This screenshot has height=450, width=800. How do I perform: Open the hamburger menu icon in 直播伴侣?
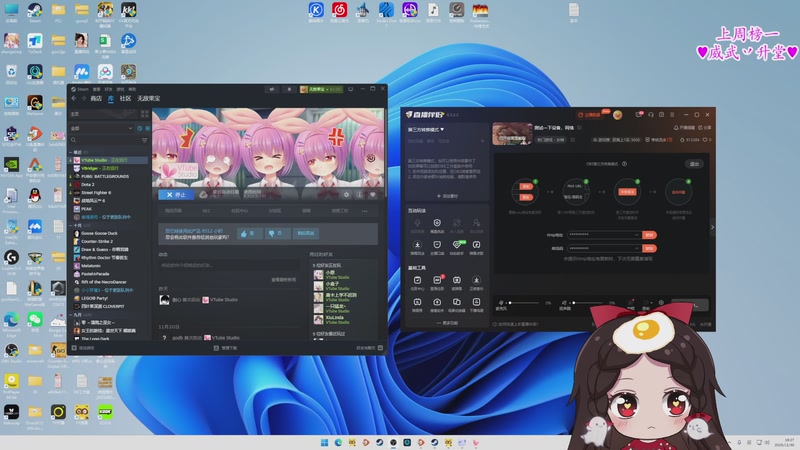click(672, 115)
